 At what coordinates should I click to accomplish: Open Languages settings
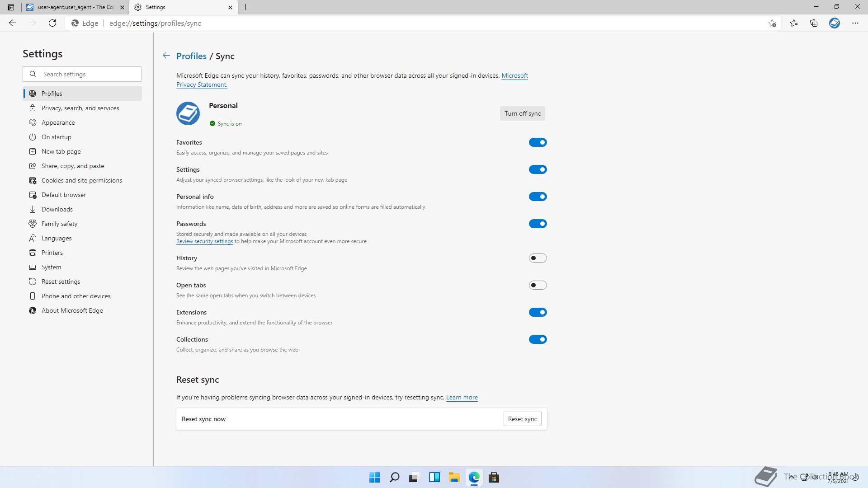(x=82, y=238)
